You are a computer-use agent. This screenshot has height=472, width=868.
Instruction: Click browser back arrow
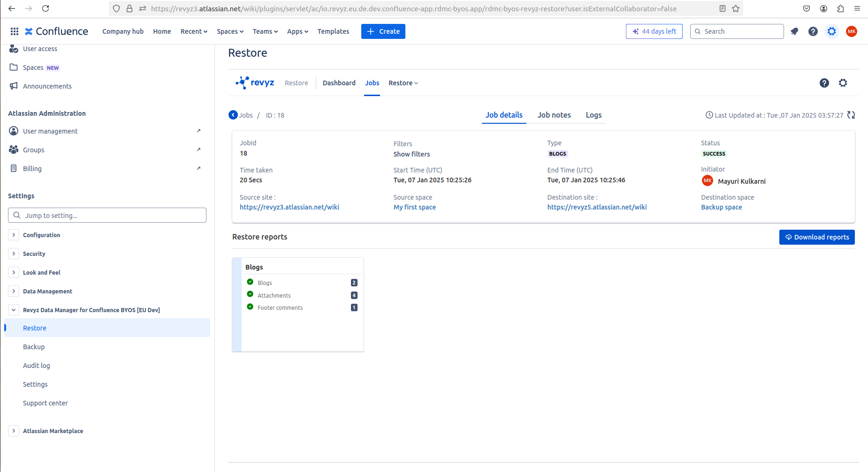coord(12,8)
